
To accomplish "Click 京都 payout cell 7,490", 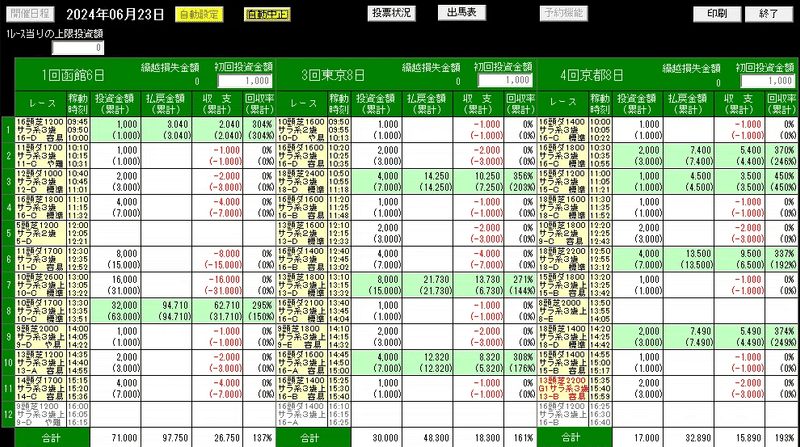I will pos(688,336).
